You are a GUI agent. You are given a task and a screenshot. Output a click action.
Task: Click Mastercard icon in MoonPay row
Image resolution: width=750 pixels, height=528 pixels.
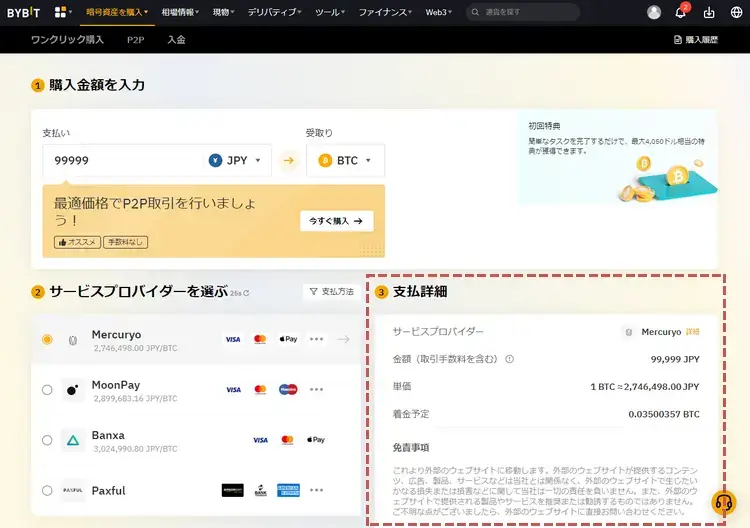[x=260, y=390]
